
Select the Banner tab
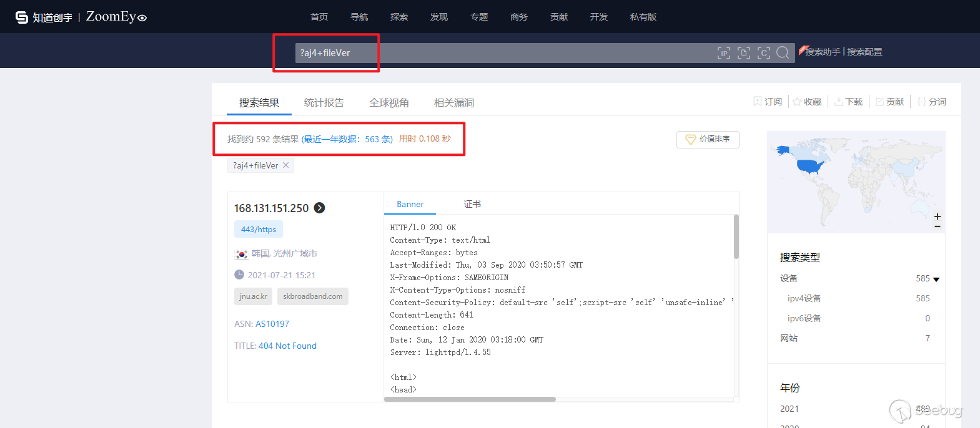pyautogui.click(x=410, y=204)
